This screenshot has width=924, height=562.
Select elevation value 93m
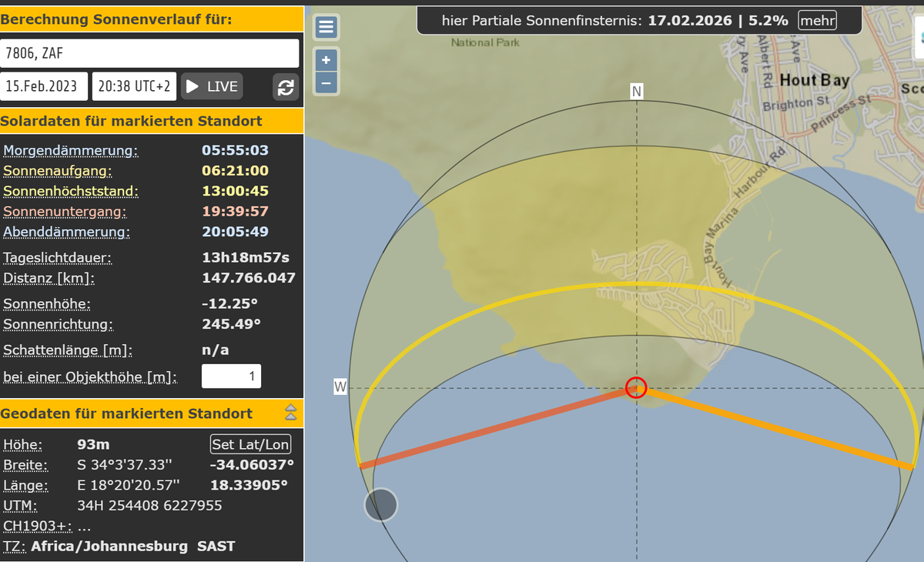(x=93, y=444)
